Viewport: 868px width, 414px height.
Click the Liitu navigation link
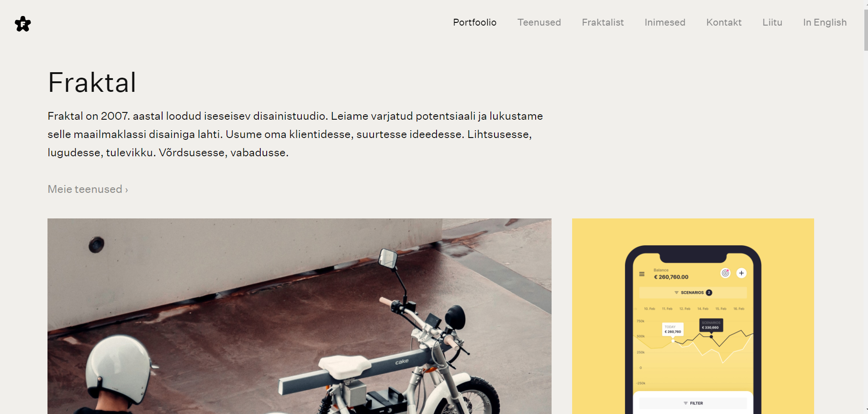pos(772,22)
